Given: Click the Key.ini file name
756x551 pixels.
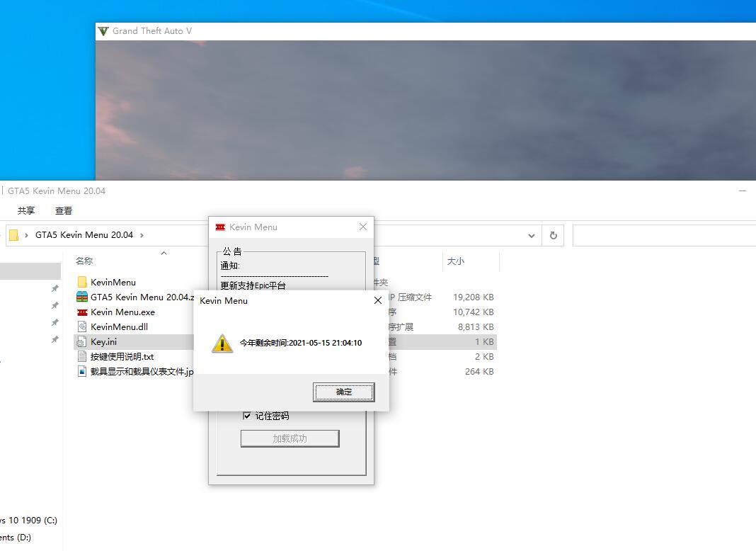Looking at the screenshot, I should click(103, 341).
